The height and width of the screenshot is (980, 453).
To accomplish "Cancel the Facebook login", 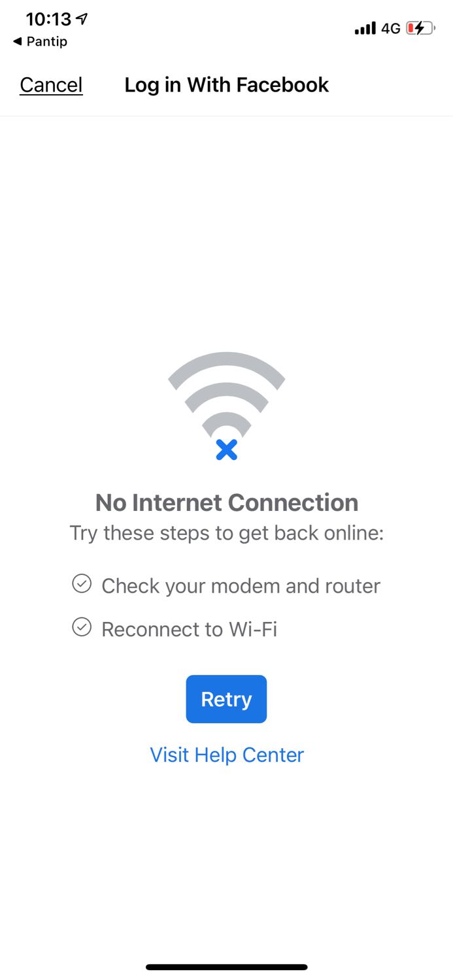I will [51, 85].
